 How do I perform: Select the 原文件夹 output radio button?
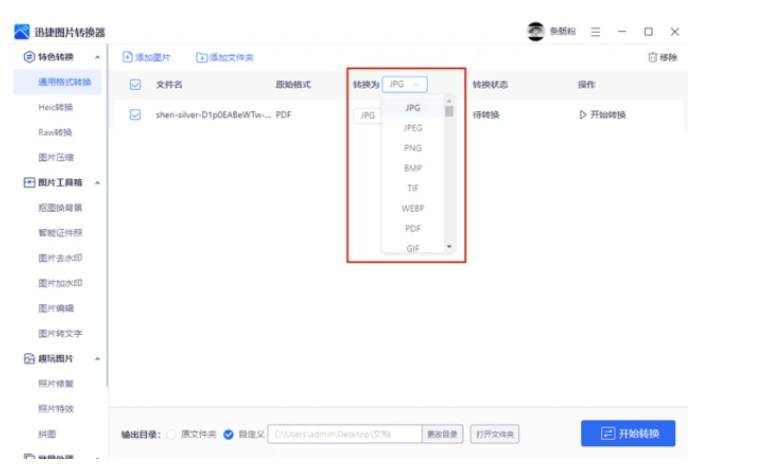[171, 434]
